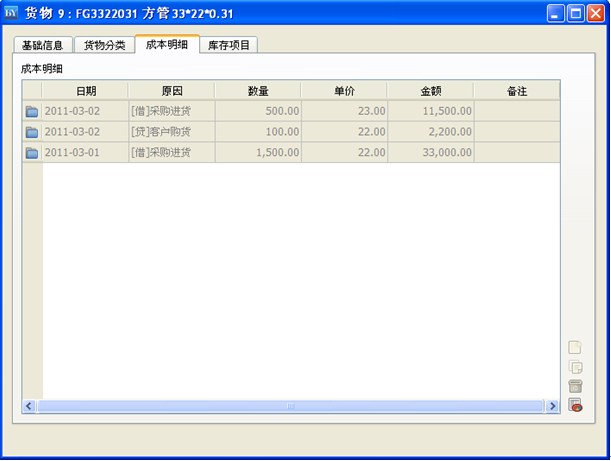This screenshot has width=611, height=461.
Task: Click folder icon of 11,500.00 row
Action: pos(32,111)
